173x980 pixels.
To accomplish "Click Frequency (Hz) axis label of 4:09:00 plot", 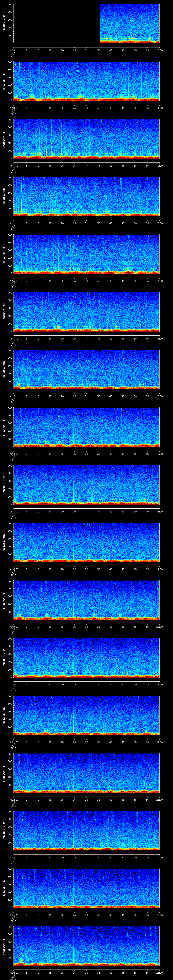I will click(4, 24).
